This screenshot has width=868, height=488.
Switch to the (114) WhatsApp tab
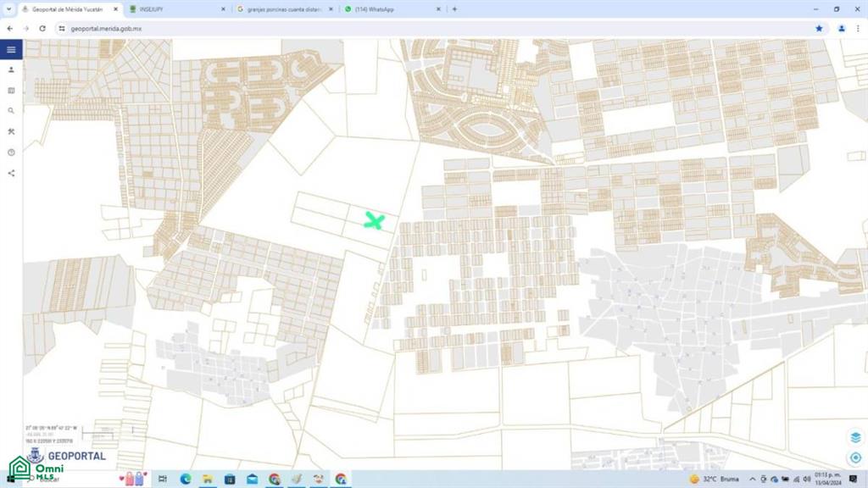point(392,8)
